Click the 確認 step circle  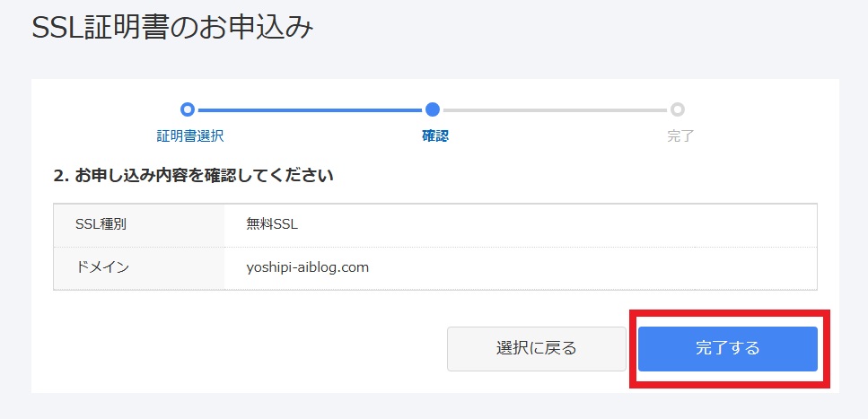point(433,109)
